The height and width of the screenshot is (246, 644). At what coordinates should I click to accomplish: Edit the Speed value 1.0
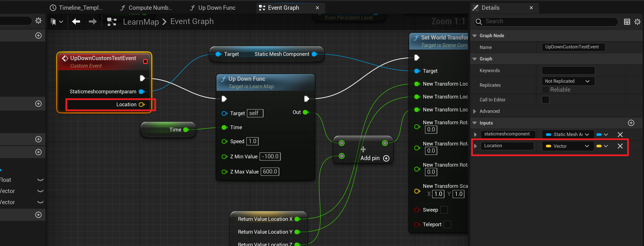coord(252,141)
